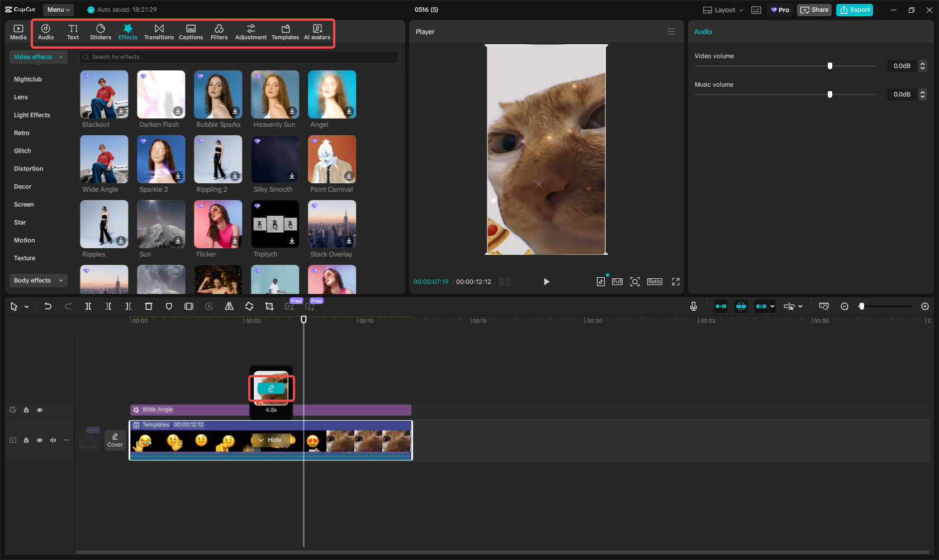Hide the Wide Angle effect track
Viewport: 939px width, 560px height.
pos(40,410)
